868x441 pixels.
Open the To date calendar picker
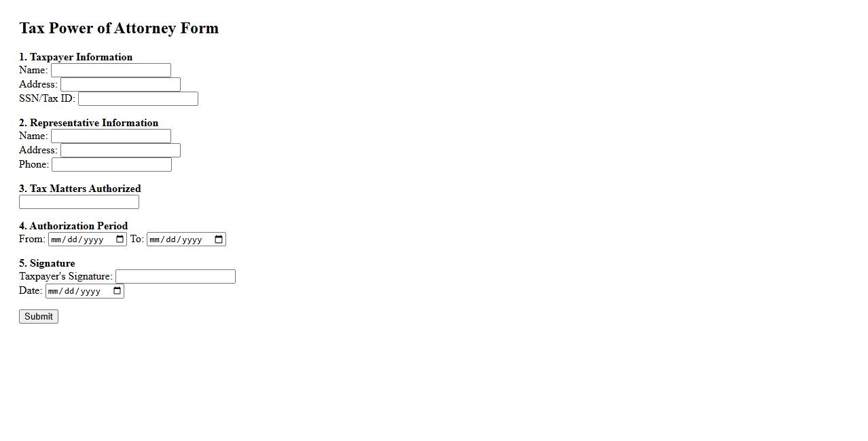pyautogui.click(x=219, y=239)
